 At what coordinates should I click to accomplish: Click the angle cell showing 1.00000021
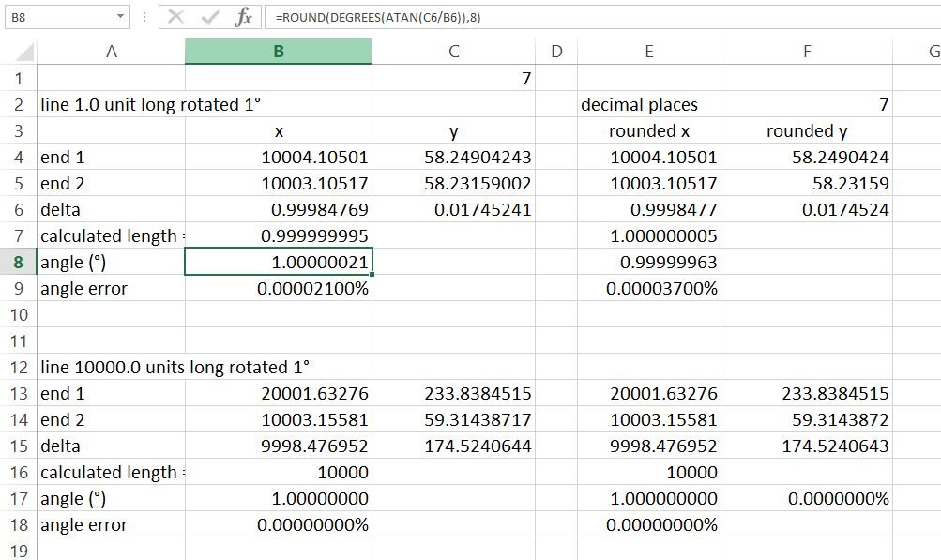click(x=279, y=263)
